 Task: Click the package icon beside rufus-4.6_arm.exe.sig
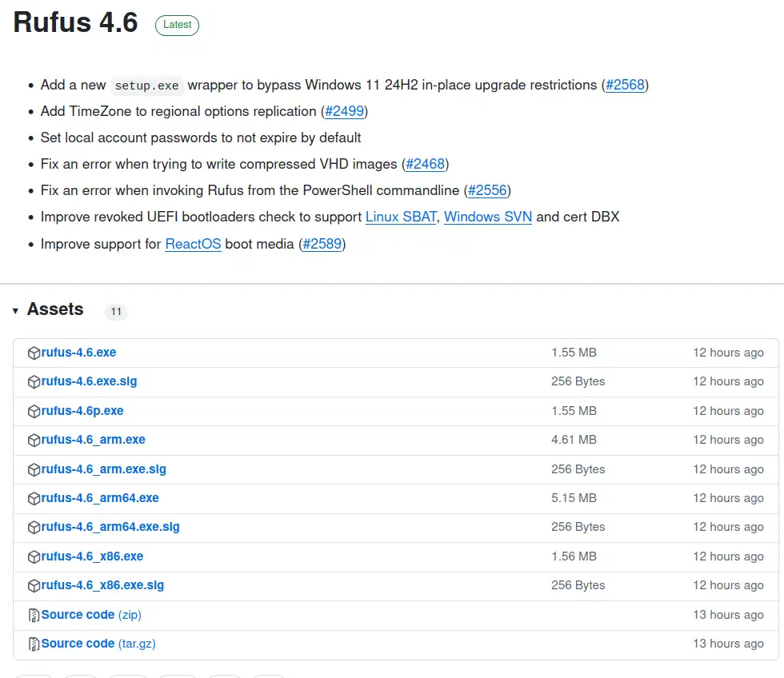click(x=34, y=469)
